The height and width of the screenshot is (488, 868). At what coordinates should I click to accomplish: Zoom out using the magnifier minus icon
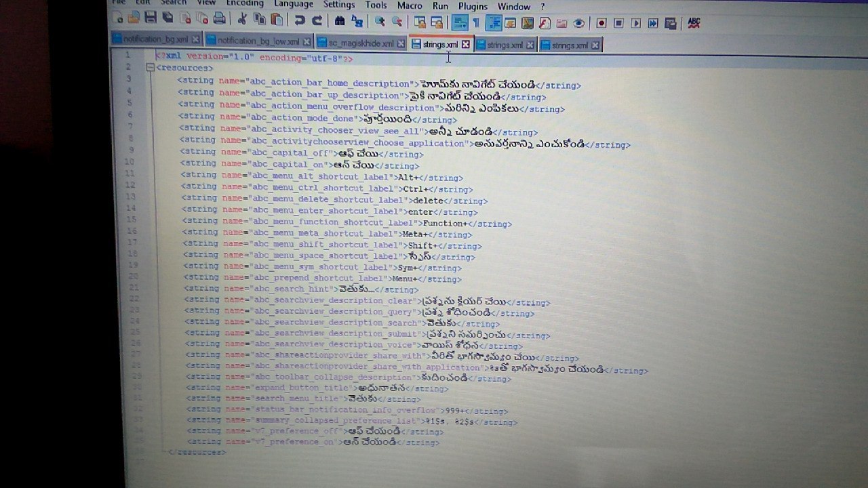pos(397,22)
